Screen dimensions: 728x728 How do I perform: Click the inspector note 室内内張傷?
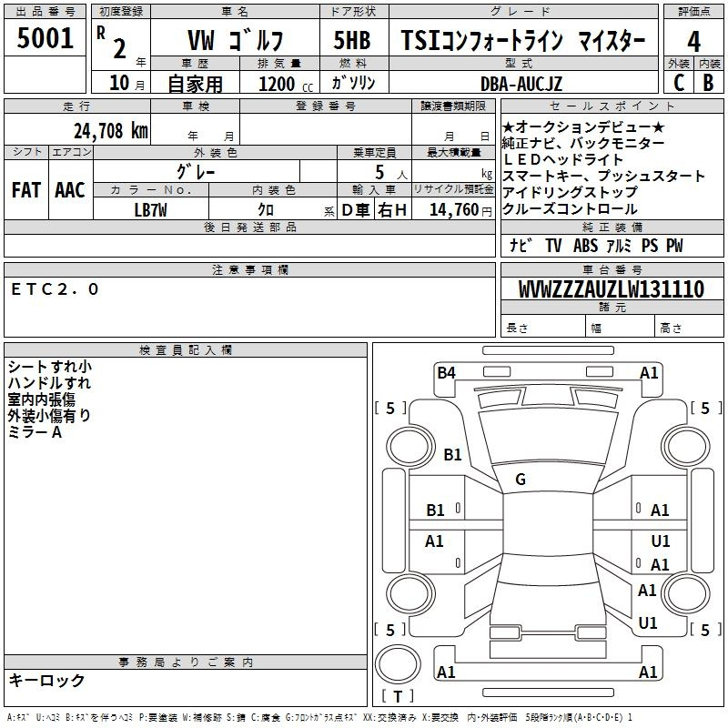[41, 399]
